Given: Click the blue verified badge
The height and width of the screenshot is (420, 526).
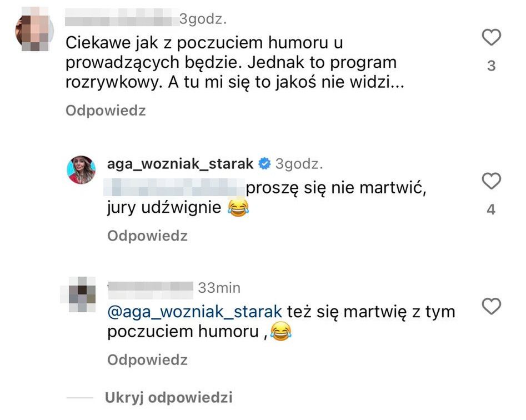Looking at the screenshot, I should pos(264,164).
